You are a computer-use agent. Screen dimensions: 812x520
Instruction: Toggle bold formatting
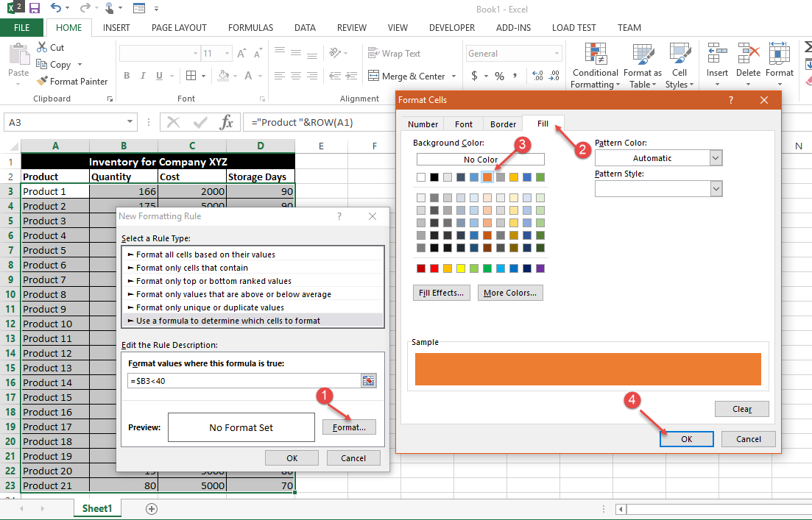coord(126,76)
